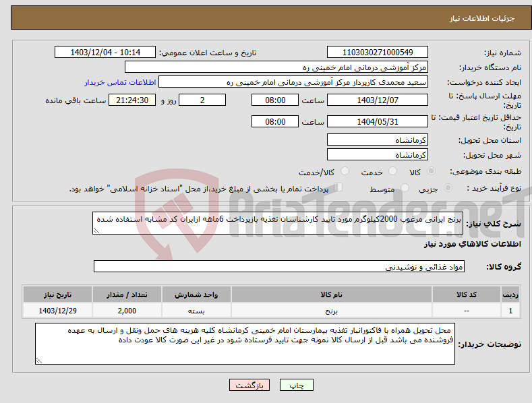Image resolution: width=532 pixels, height=403 pixels.
Task: Select the کالا/خدمت radio button
Action: click(x=345, y=171)
